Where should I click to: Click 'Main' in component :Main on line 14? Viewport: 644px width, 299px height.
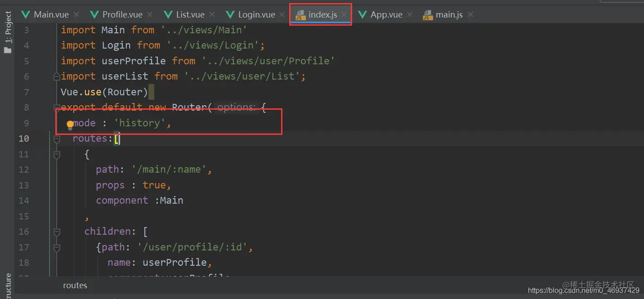(172, 200)
